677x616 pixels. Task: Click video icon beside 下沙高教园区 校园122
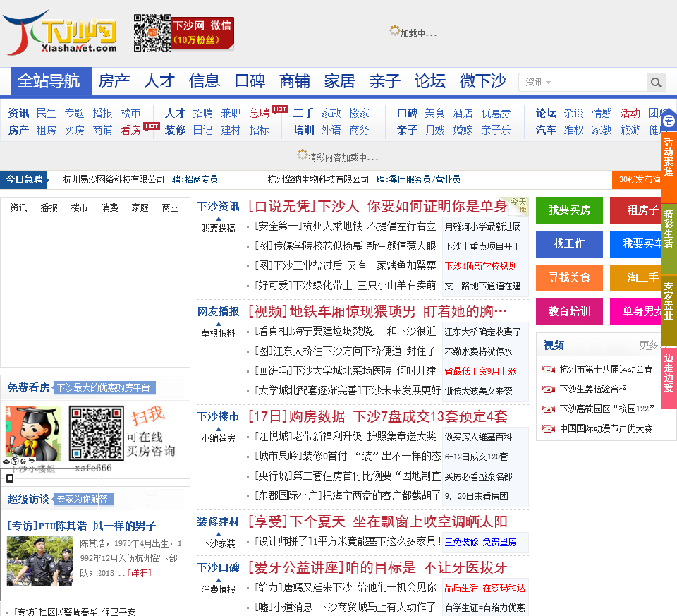pyautogui.click(x=549, y=409)
